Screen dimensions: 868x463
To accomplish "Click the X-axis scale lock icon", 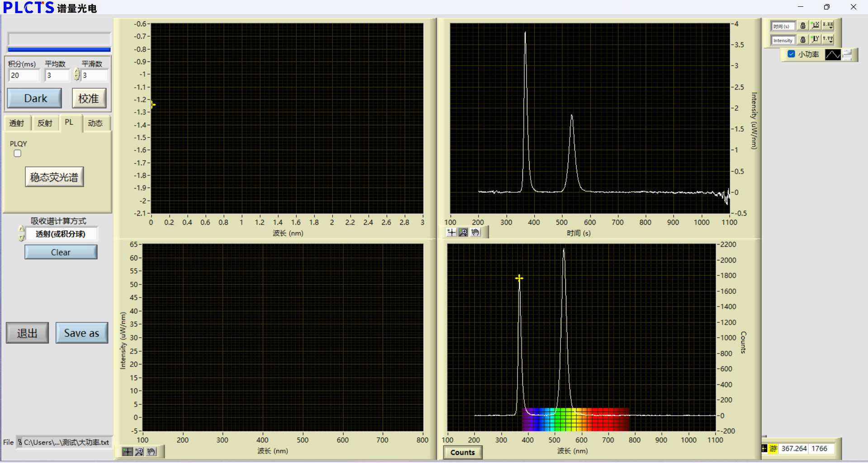I will (x=803, y=26).
